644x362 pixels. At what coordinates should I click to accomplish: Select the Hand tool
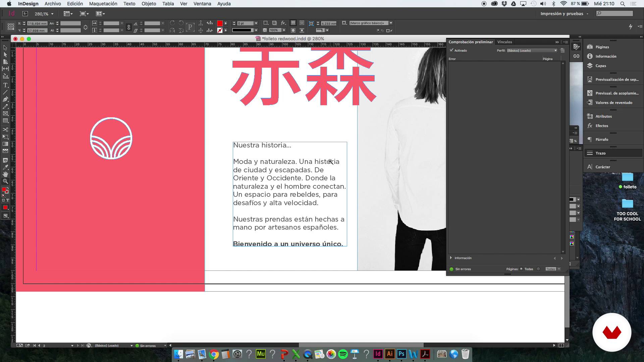click(5, 174)
